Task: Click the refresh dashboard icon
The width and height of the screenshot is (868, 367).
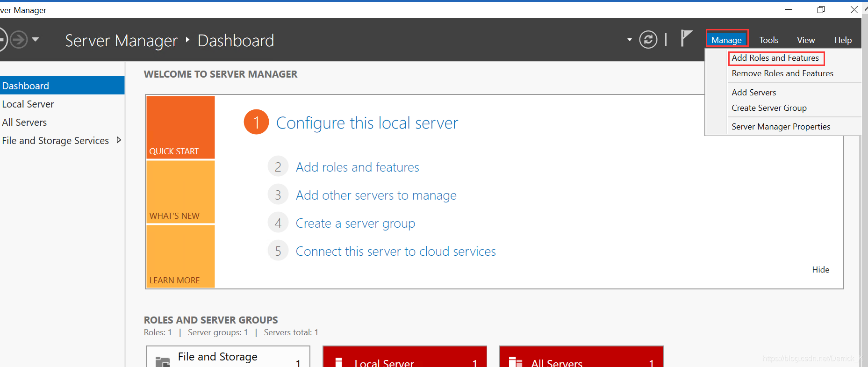Action: click(648, 40)
